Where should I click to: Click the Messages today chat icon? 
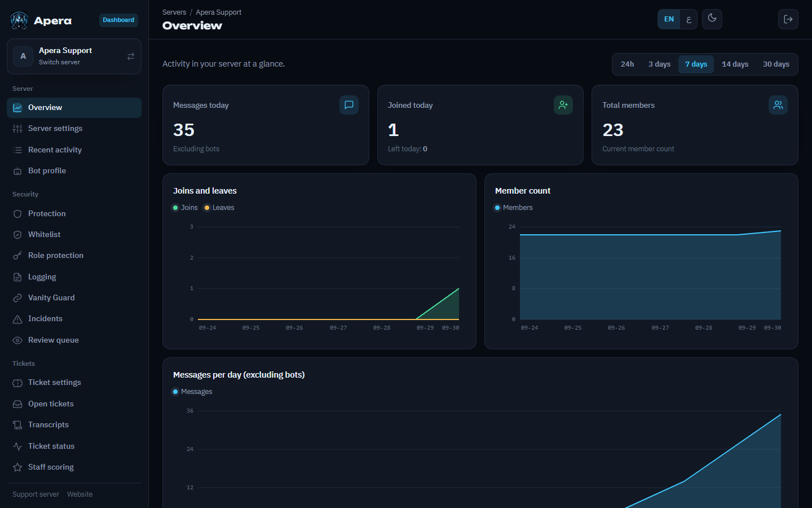[349, 105]
